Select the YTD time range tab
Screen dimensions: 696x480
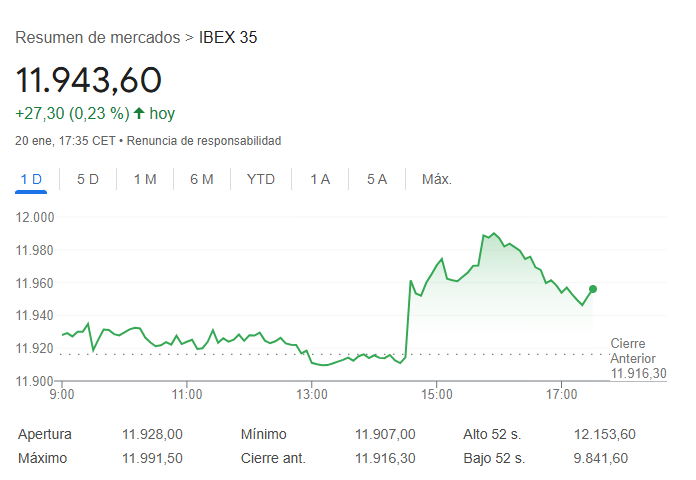tap(261, 179)
